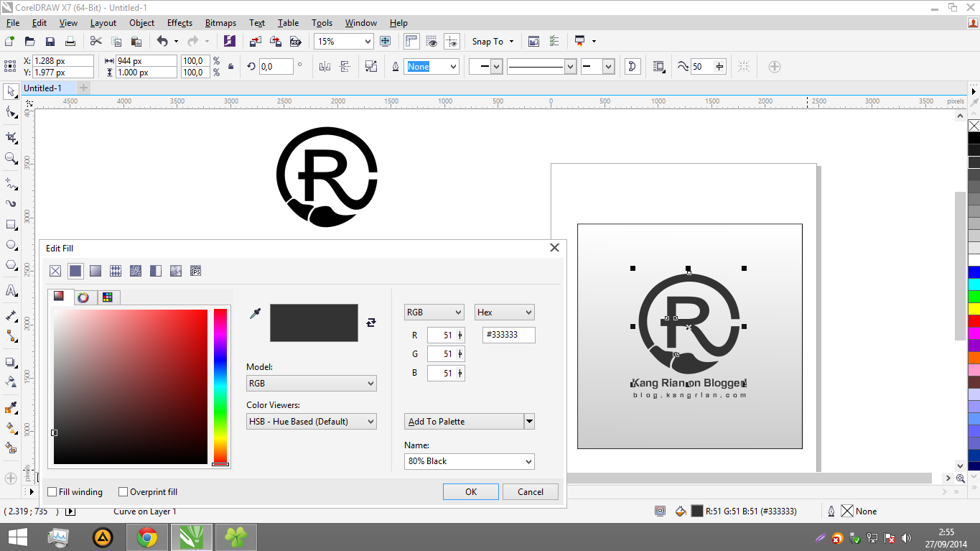Open Chrome from the taskbar
The height and width of the screenshot is (551, 980).
(x=147, y=537)
